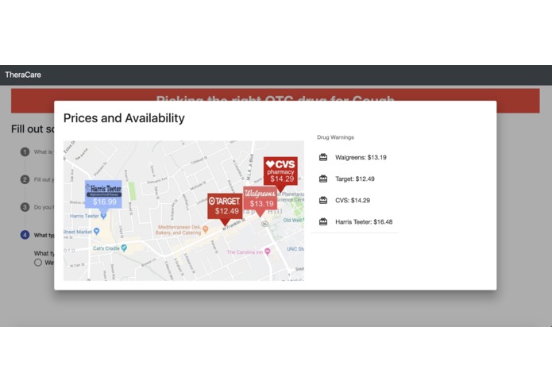This screenshot has width=552, height=392.
Task: Click the store icon next to Walgreens: $13.19
Action: pos(323,157)
